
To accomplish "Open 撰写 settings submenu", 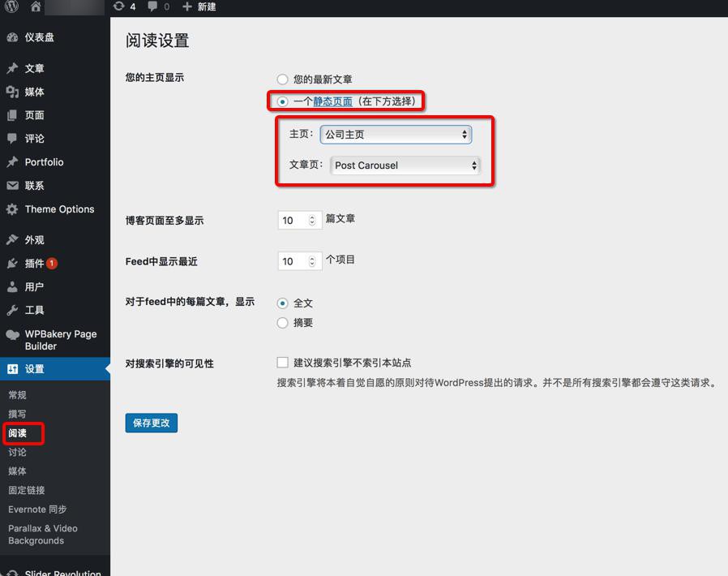I will point(17,414).
